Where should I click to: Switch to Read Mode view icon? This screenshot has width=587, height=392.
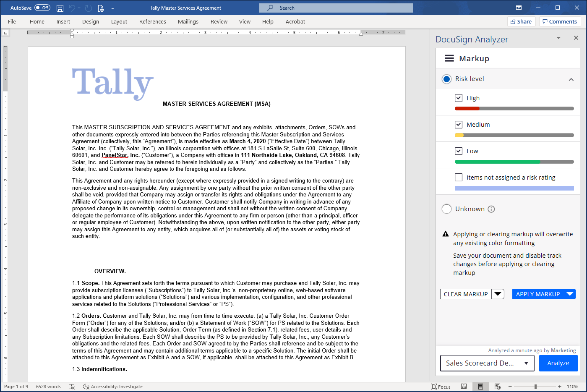pyautogui.click(x=464, y=387)
